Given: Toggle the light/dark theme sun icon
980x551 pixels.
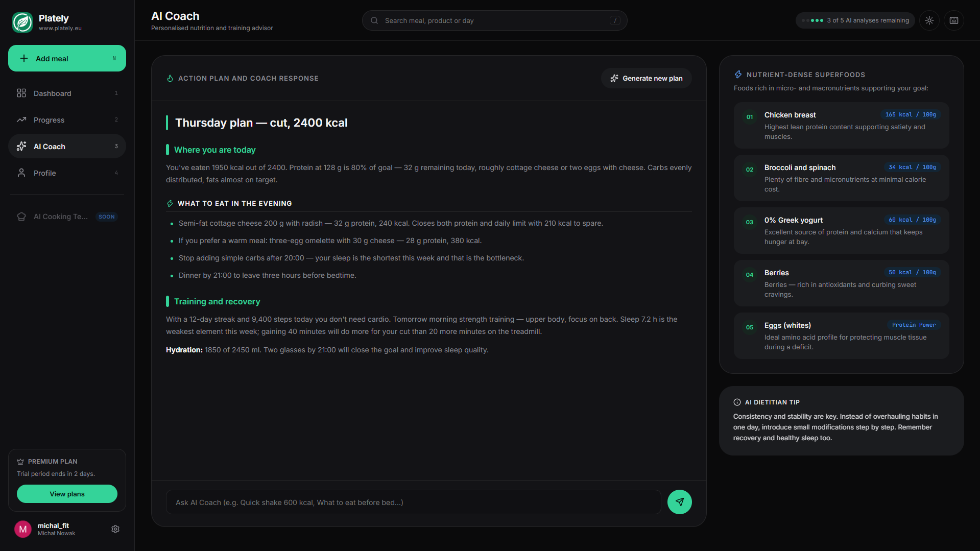Looking at the screenshot, I should click(x=929, y=20).
